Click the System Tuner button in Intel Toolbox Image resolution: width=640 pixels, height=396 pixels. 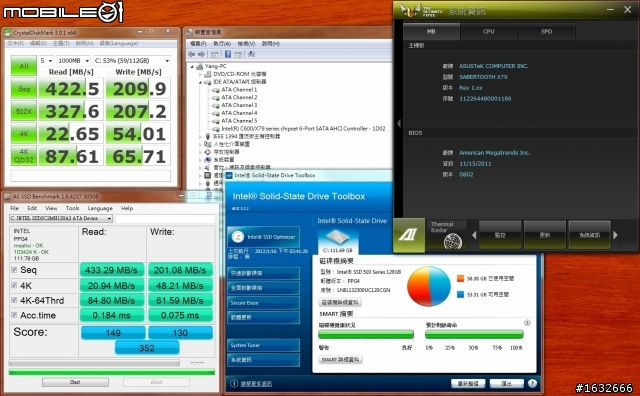263,345
